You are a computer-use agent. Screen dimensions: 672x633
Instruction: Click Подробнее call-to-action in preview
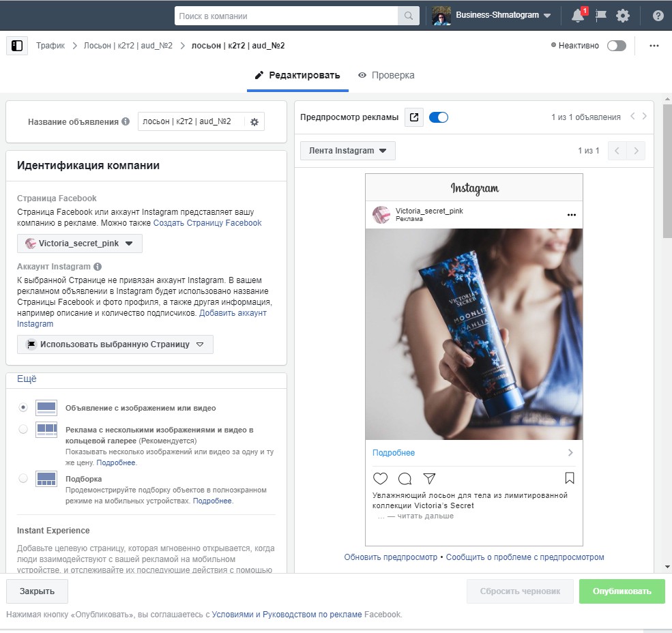pos(394,452)
